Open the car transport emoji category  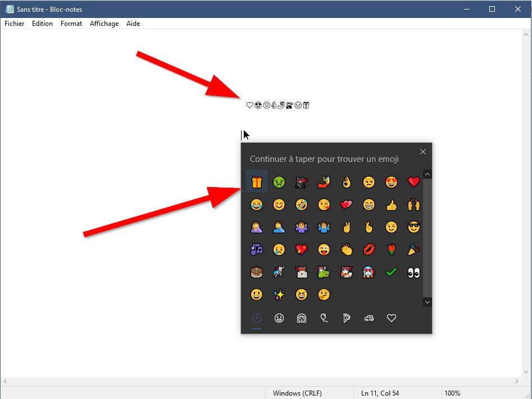[369, 318]
